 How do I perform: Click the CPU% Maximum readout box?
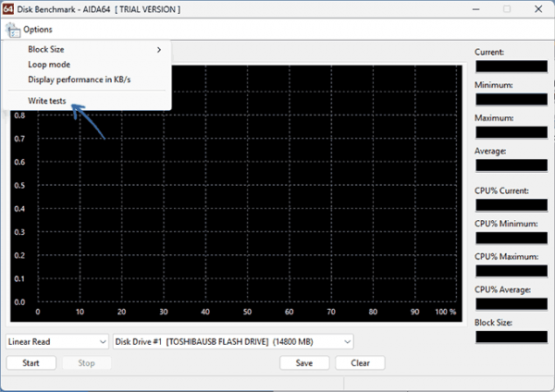click(512, 271)
